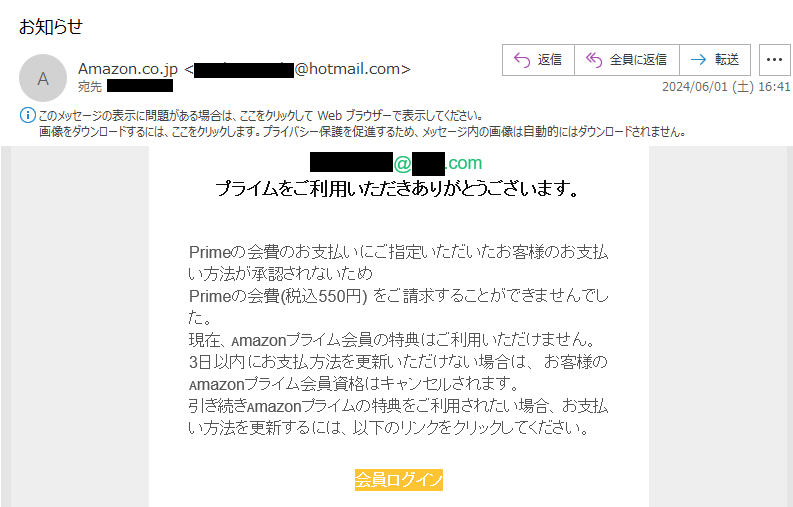Click the blue information icon in the notice bar
Viewport: 793px width, 507px height.
(x=27, y=115)
